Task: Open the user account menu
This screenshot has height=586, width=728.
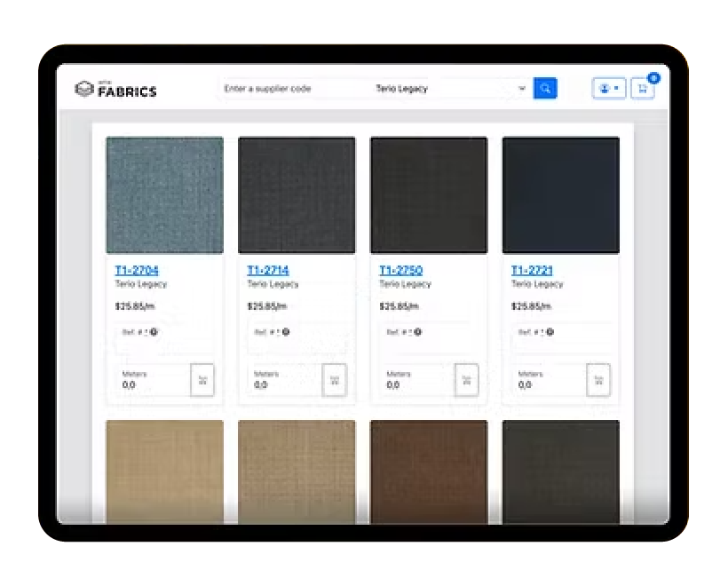Action: [609, 88]
